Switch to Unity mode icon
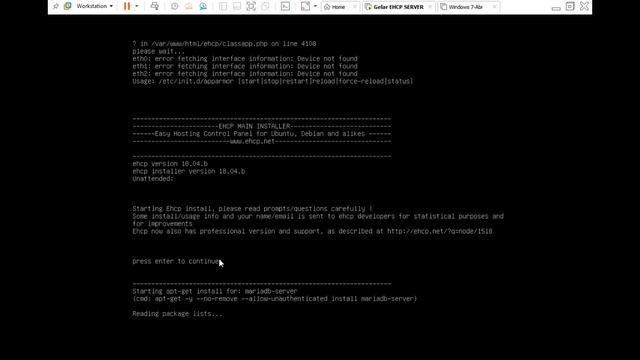 click(265, 6)
